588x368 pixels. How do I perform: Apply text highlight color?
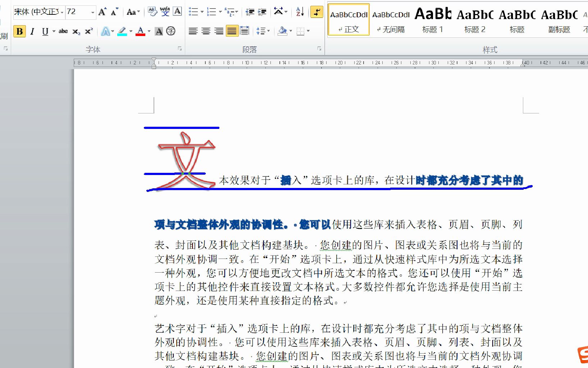point(122,31)
